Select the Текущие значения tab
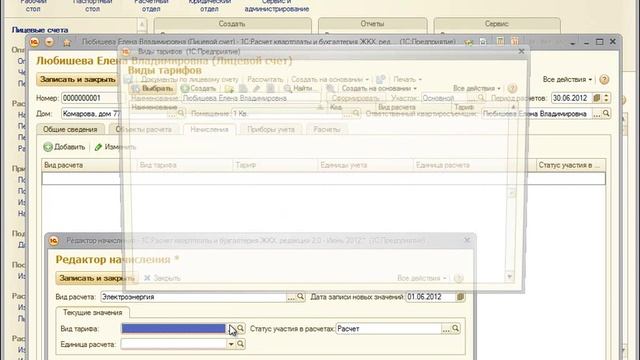 click(x=93, y=313)
